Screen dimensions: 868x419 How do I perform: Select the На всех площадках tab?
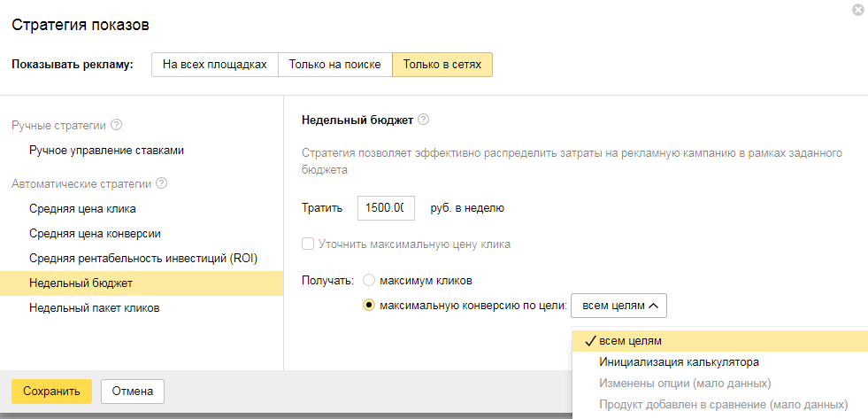click(x=215, y=65)
